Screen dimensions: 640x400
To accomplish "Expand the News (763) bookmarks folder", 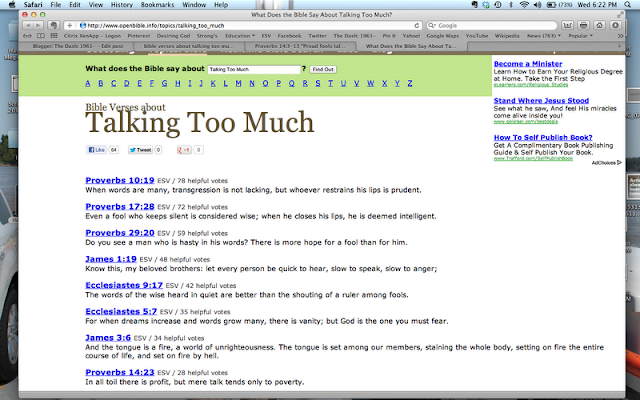I will click(544, 36).
